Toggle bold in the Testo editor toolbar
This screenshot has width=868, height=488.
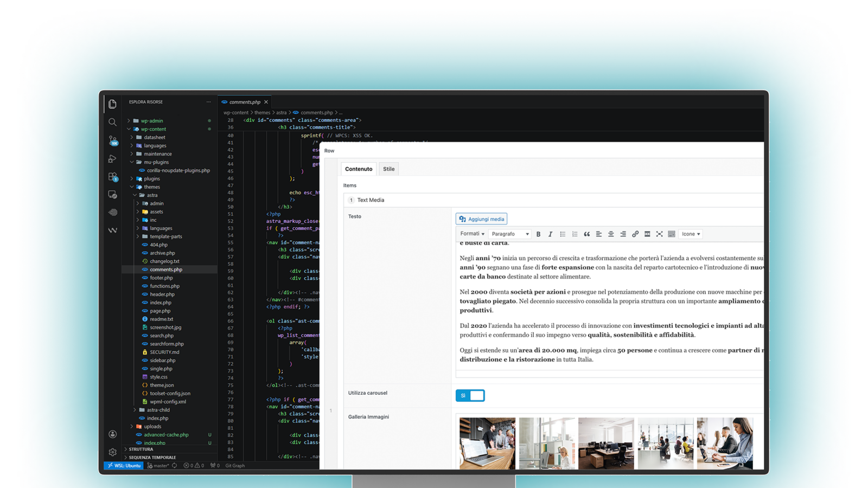pyautogui.click(x=538, y=234)
